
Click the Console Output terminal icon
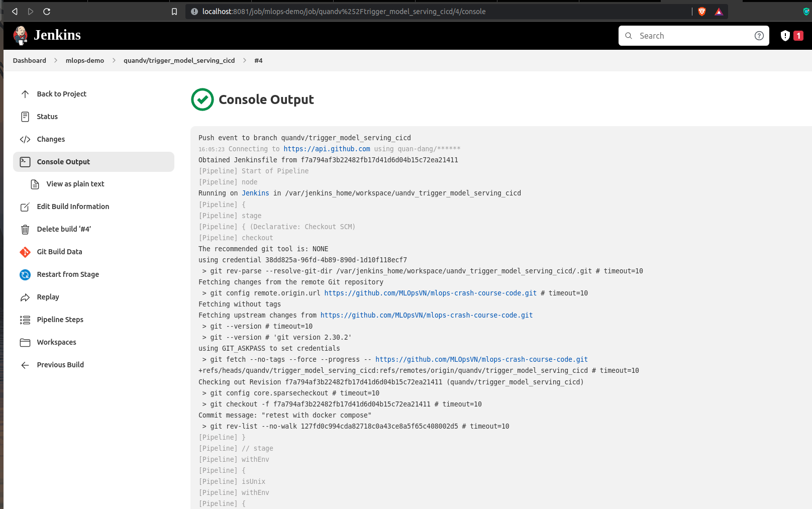[x=25, y=162]
